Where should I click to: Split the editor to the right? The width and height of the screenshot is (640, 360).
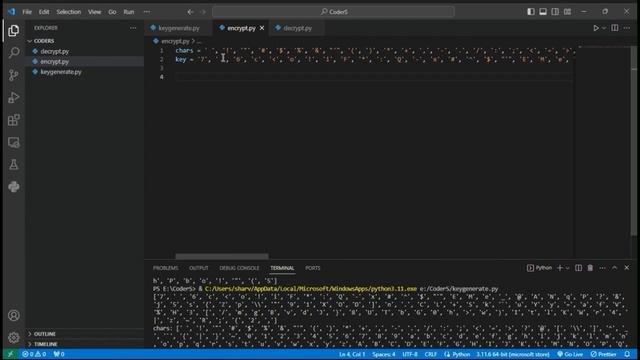(615, 28)
